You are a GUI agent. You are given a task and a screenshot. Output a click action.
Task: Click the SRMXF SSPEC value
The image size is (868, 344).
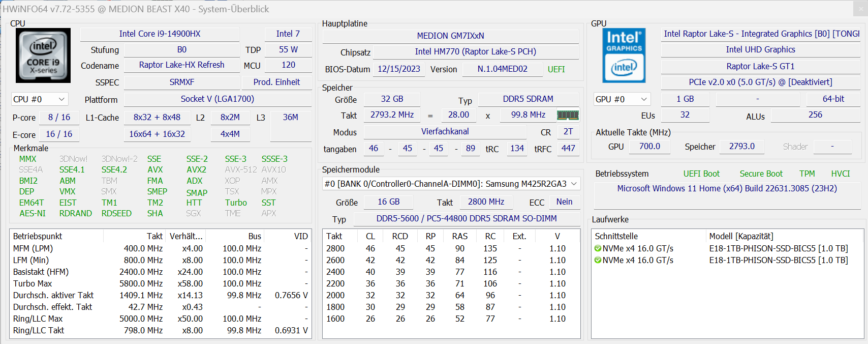[181, 82]
